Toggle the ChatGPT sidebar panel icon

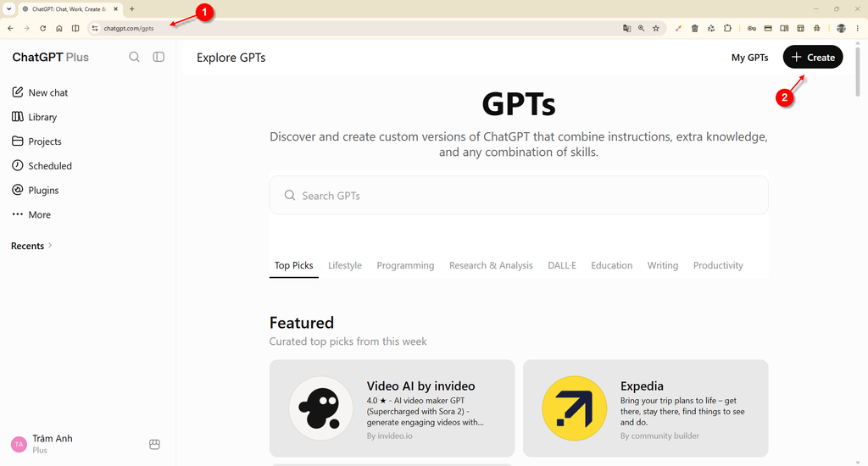coord(159,57)
